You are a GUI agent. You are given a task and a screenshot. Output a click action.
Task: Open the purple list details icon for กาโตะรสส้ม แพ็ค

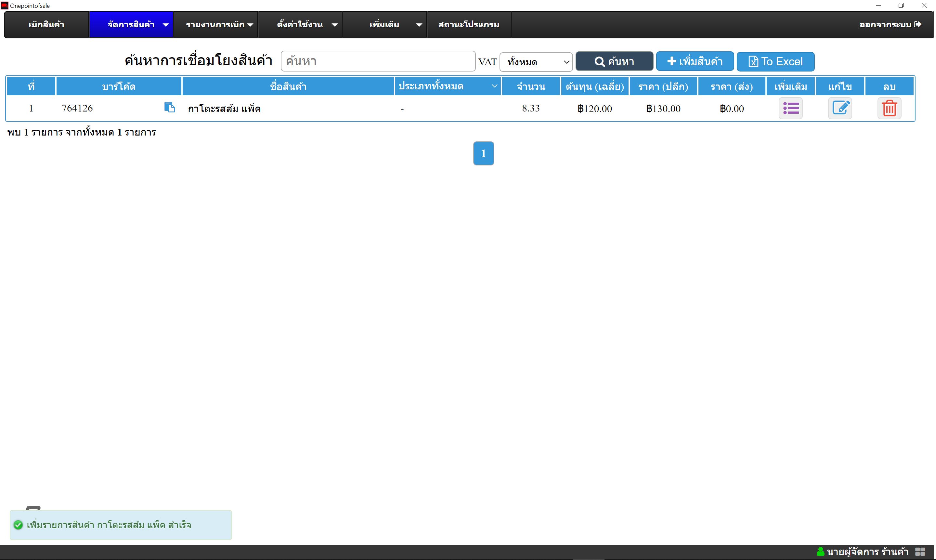pos(790,108)
